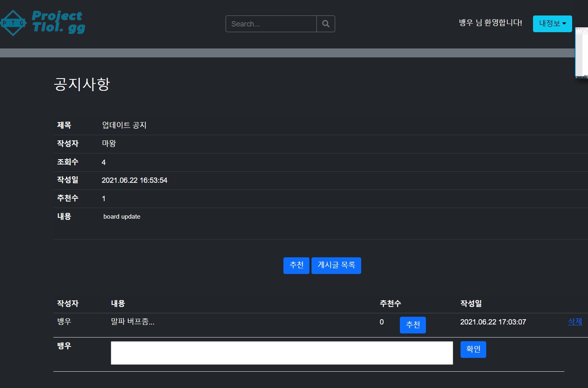The image size is (588, 388).
Task: Focus the Search... input field
Action: 271,24
